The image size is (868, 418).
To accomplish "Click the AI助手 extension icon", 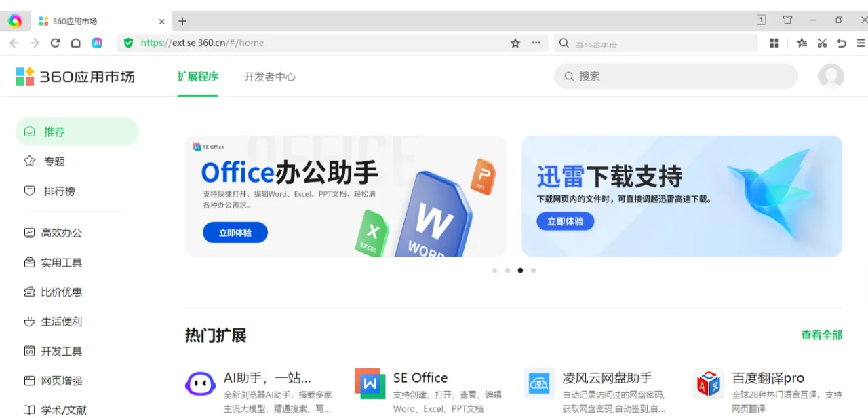I will 200,384.
